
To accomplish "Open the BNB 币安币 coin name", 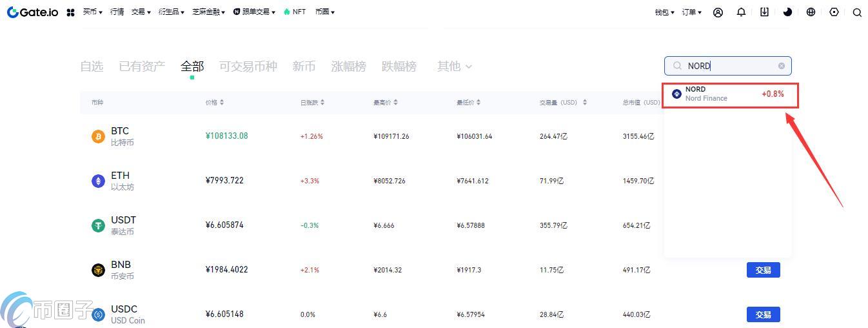I will click(x=123, y=270).
